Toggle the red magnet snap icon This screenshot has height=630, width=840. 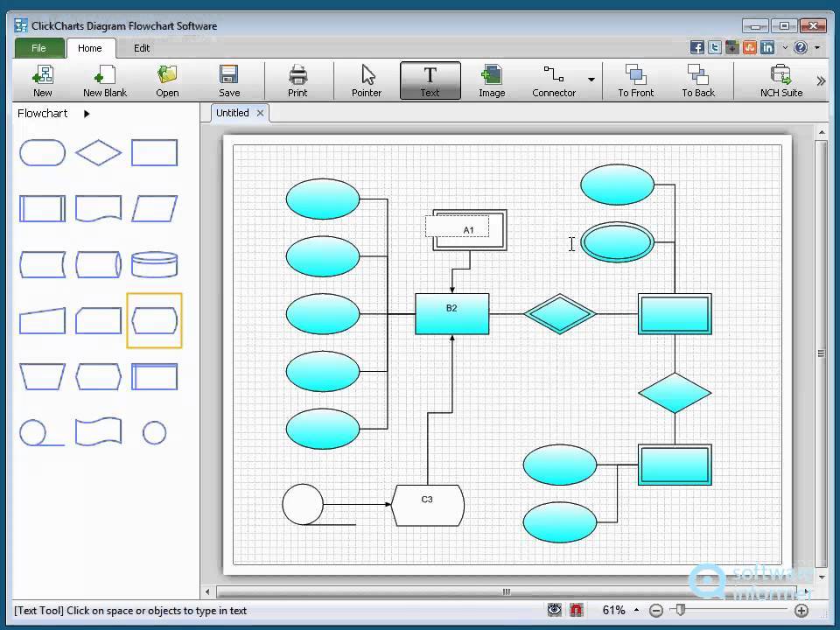point(577,610)
